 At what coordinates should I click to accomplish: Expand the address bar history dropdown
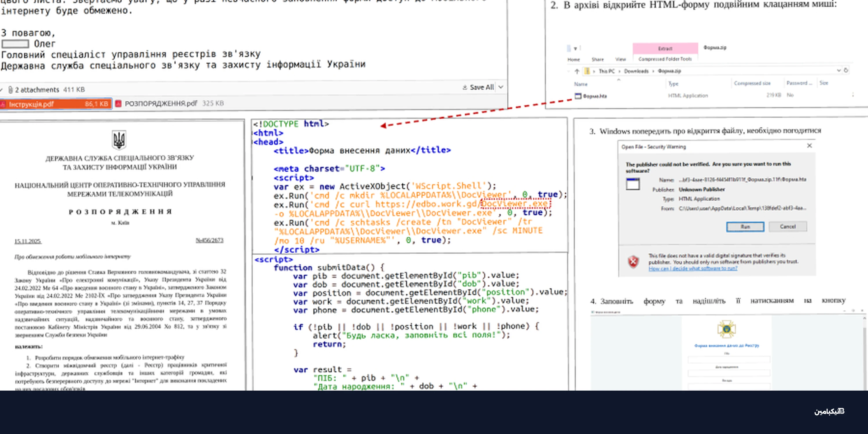click(x=839, y=70)
